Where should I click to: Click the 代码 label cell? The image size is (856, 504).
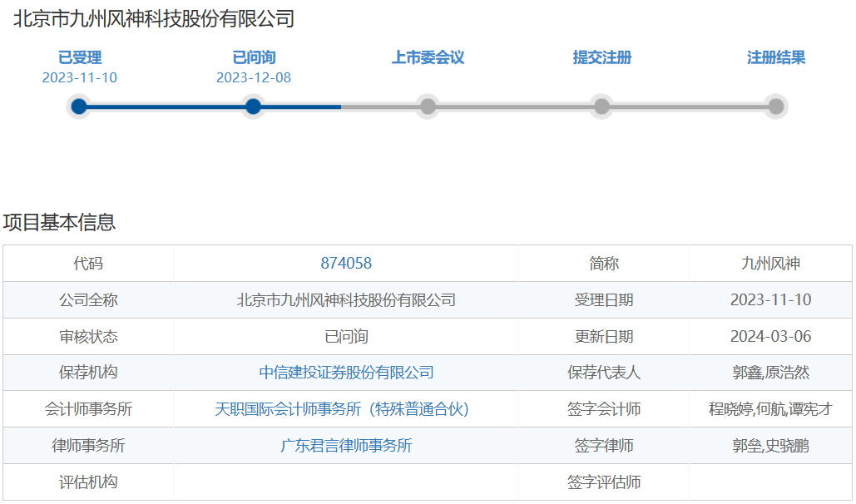(x=88, y=263)
